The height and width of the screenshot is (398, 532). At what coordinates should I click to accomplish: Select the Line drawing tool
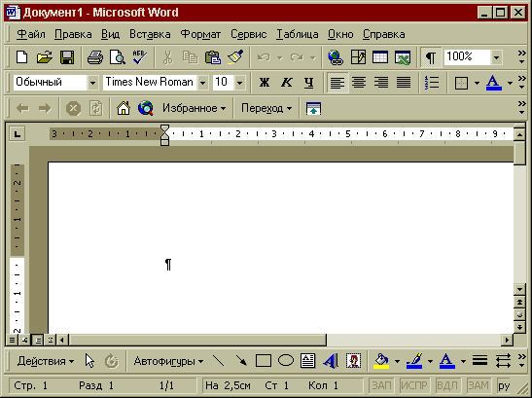pos(218,361)
